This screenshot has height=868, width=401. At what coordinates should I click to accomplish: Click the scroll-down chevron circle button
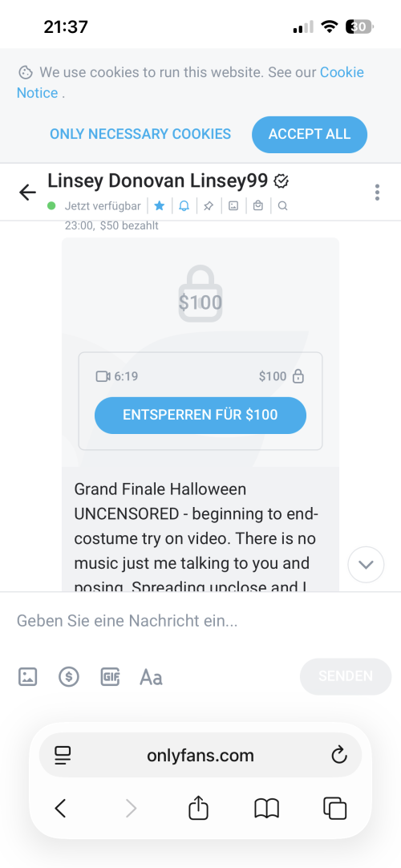[367, 565]
